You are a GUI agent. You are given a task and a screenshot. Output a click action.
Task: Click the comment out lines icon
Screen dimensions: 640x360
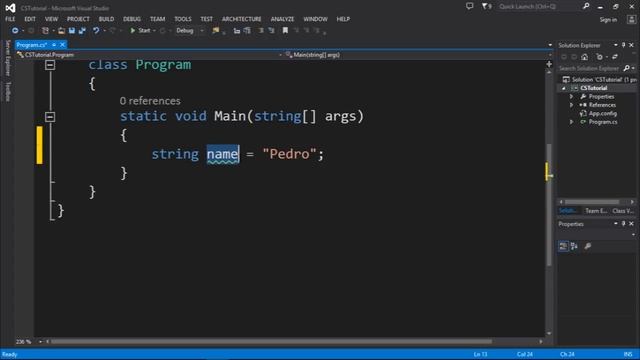click(x=261, y=31)
